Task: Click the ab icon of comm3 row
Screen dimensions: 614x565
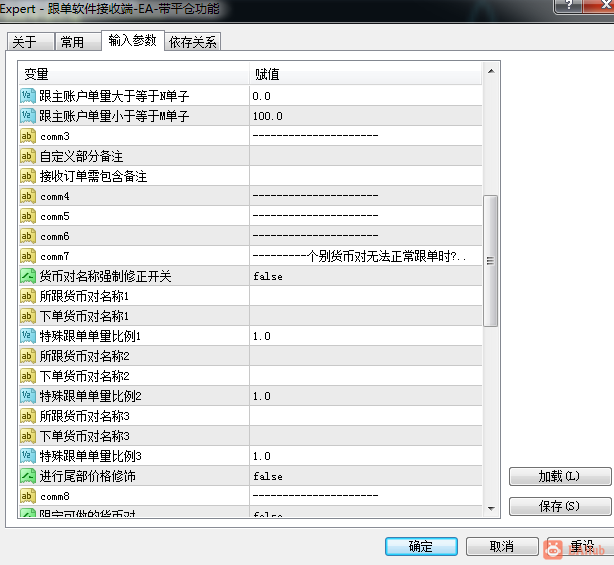Action: click(x=27, y=136)
